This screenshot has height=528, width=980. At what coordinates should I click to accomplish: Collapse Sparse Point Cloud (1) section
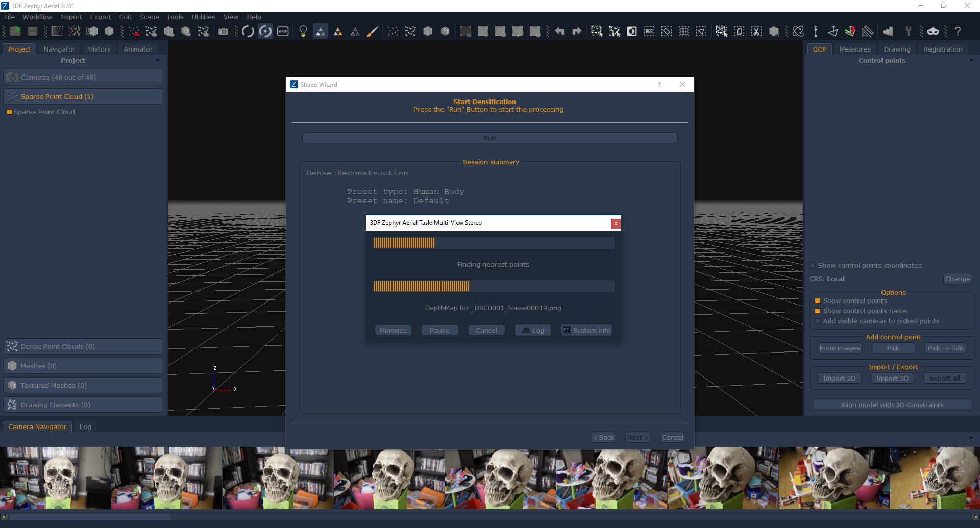tap(83, 96)
